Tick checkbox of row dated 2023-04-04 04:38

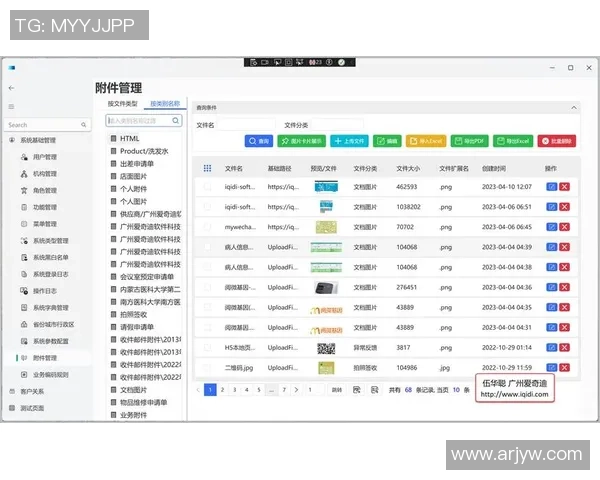point(207,267)
